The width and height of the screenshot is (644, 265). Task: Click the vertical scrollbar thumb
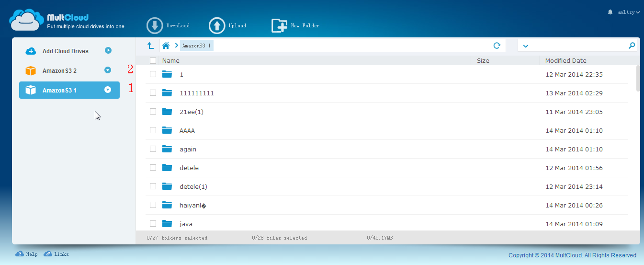click(638, 78)
